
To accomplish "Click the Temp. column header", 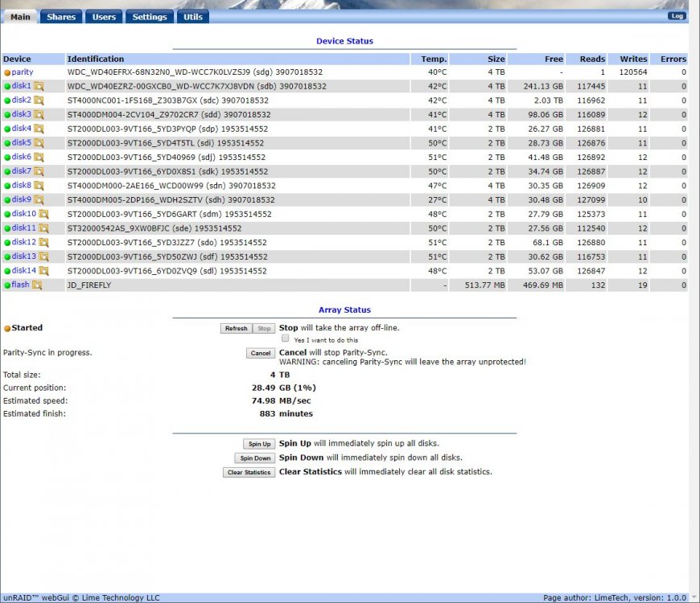I will (430, 59).
